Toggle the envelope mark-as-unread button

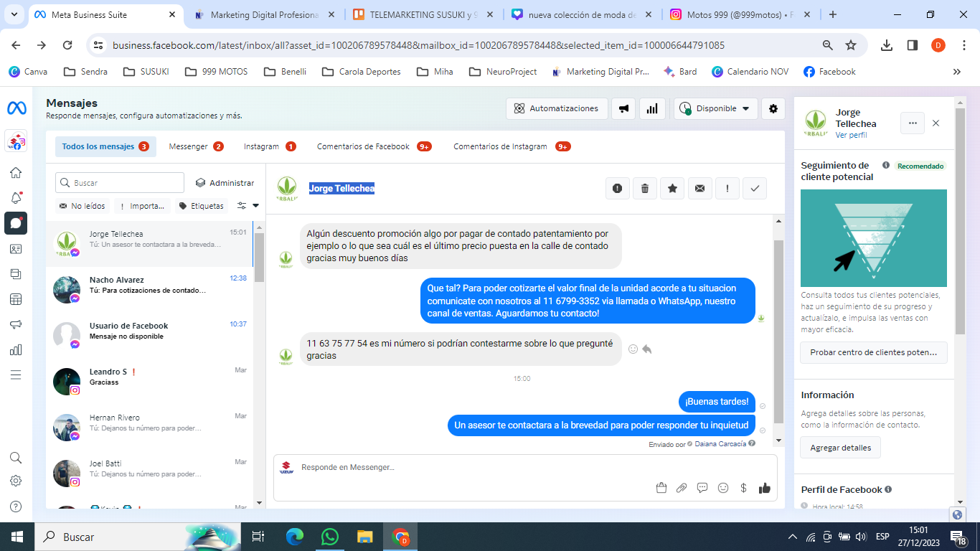pyautogui.click(x=699, y=189)
